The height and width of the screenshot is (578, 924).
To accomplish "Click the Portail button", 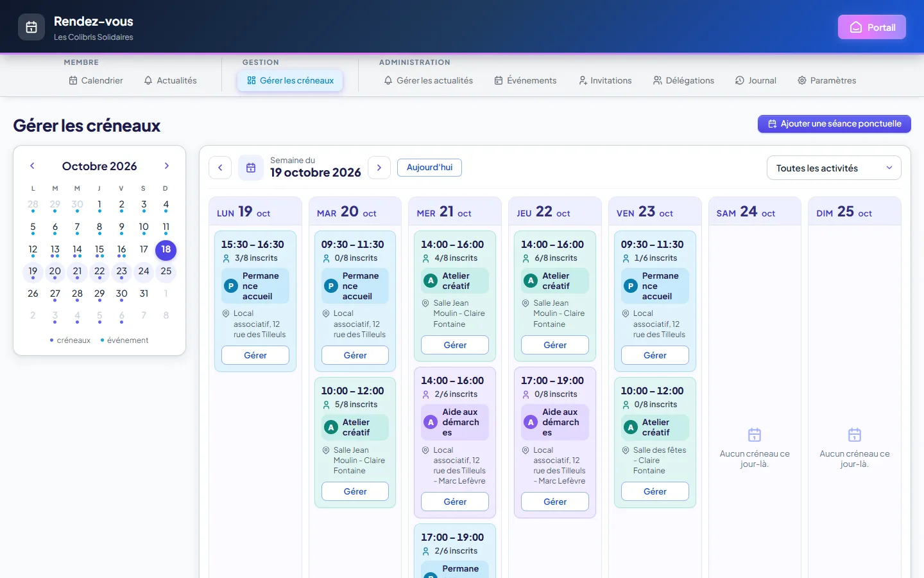I will 872,27.
